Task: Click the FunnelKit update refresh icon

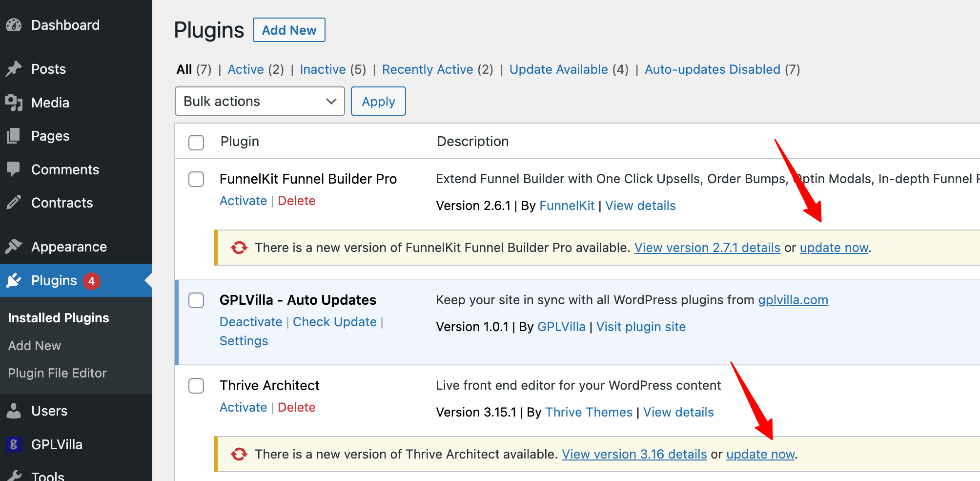Action: pos(239,248)
